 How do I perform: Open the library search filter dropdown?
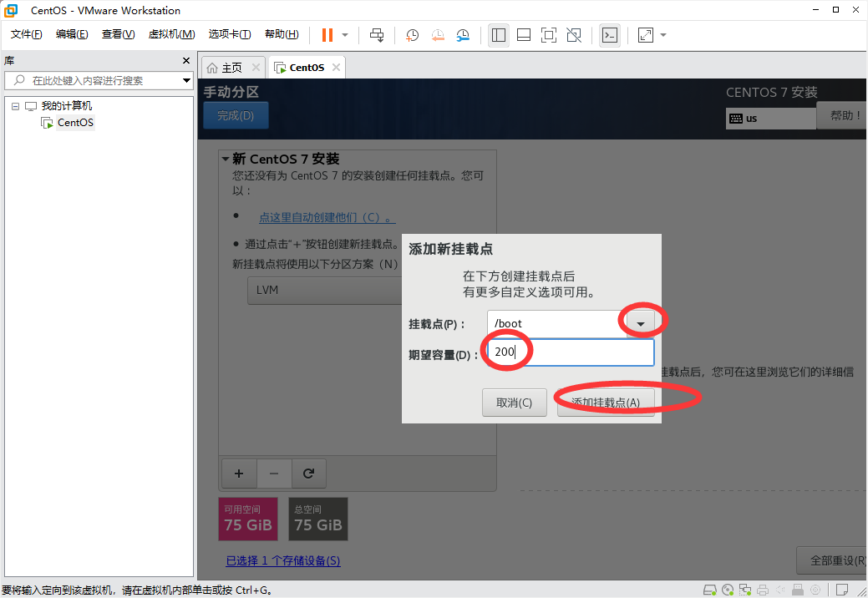[x=186, y=81]
